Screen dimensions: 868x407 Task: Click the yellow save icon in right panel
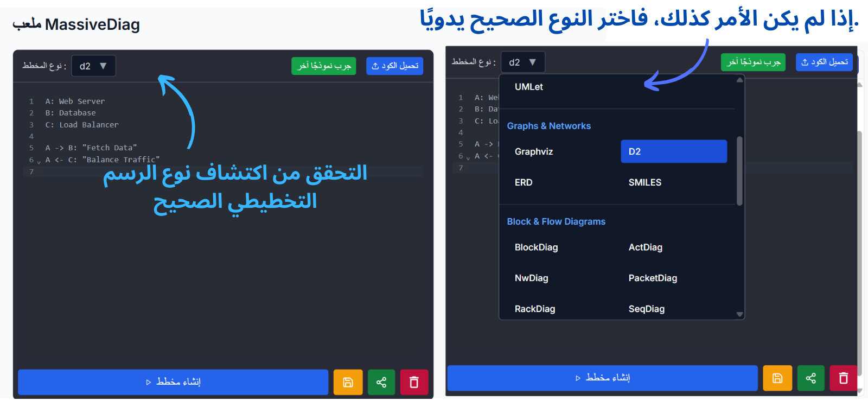pyautogui.click(x=777, y=378)
